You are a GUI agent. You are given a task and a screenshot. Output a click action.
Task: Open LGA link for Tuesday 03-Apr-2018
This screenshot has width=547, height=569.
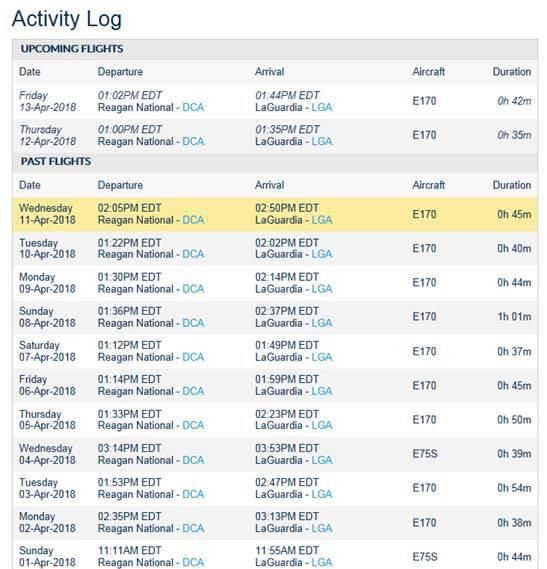coord(322,494)
